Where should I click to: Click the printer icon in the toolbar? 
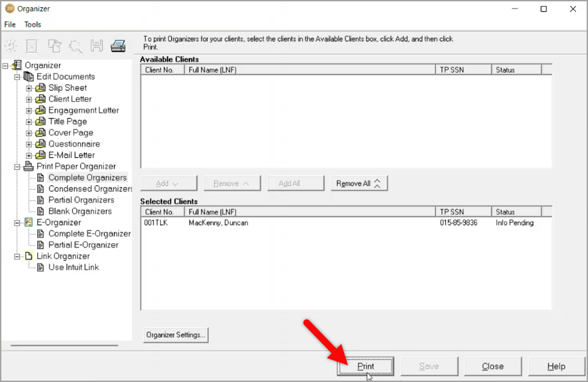click(118, 46)
